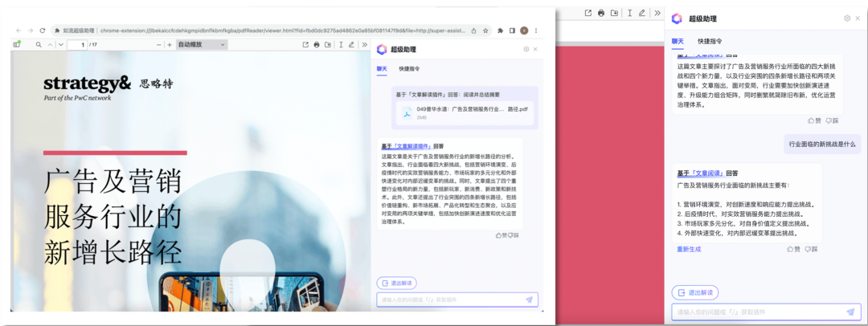This screenshot has height=326, width=868.
Task: Go to previous page in left PDF viewer
Action: click(x=51, y=44)
